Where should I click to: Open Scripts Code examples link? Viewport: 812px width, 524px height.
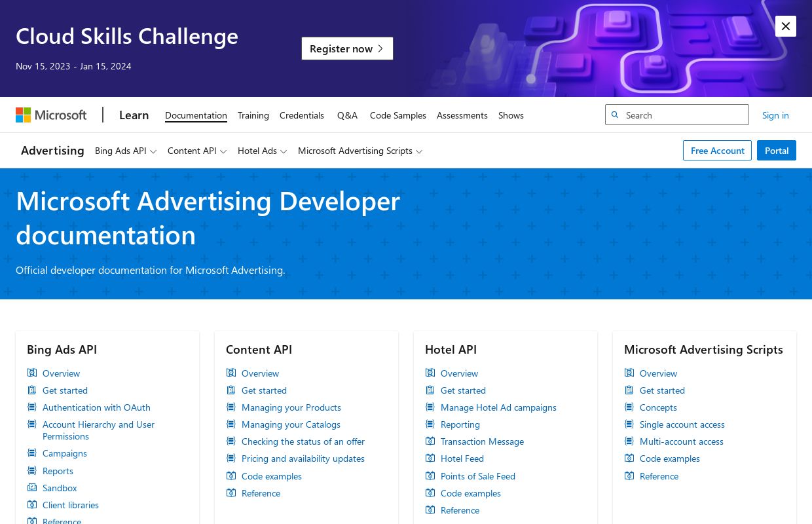tap(670, 458)
